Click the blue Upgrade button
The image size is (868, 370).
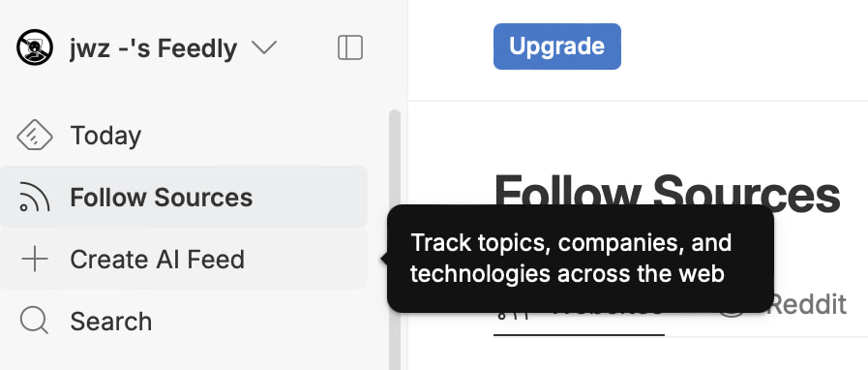point(556,46)
